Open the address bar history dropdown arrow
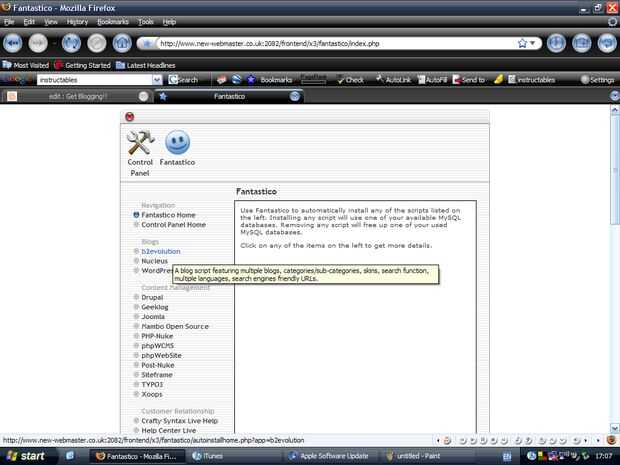Viewport: 620px width, 465px height. (533, 43)
